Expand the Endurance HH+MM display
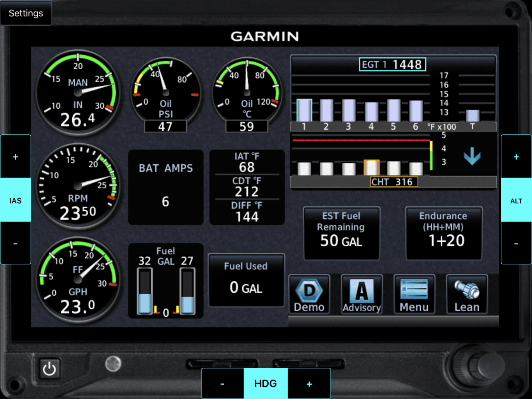 pyautogui.click(x=443, y=233)
